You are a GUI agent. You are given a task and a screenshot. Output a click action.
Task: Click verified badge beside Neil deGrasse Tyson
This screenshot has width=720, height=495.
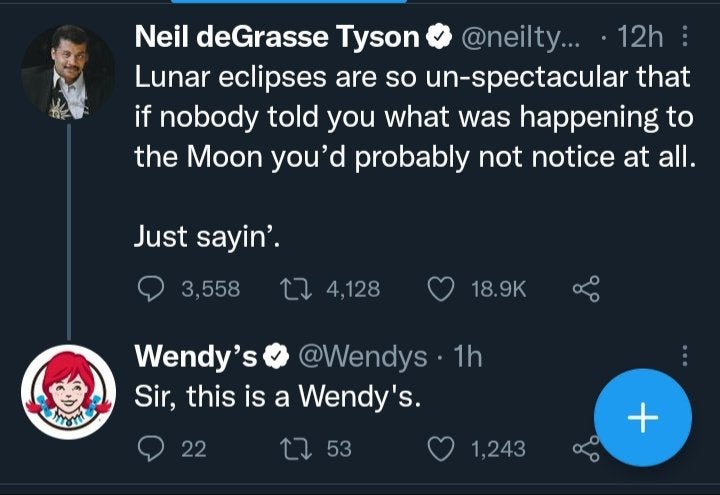(x=437, y=38)
